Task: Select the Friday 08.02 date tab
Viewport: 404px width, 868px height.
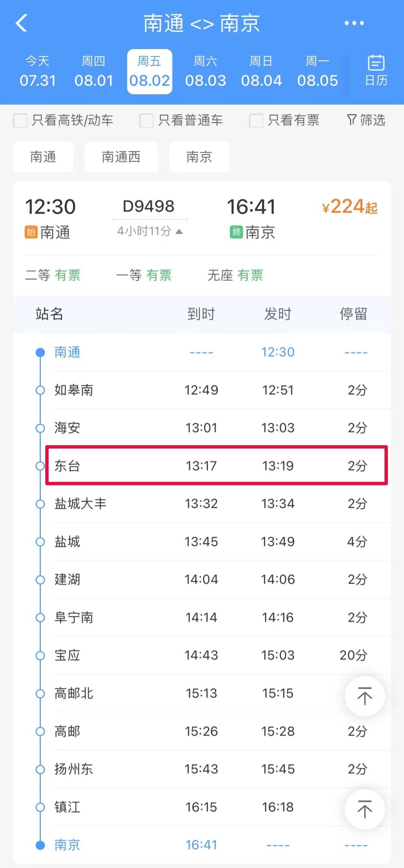Action: pyautogui.click(x=150, y=72)
